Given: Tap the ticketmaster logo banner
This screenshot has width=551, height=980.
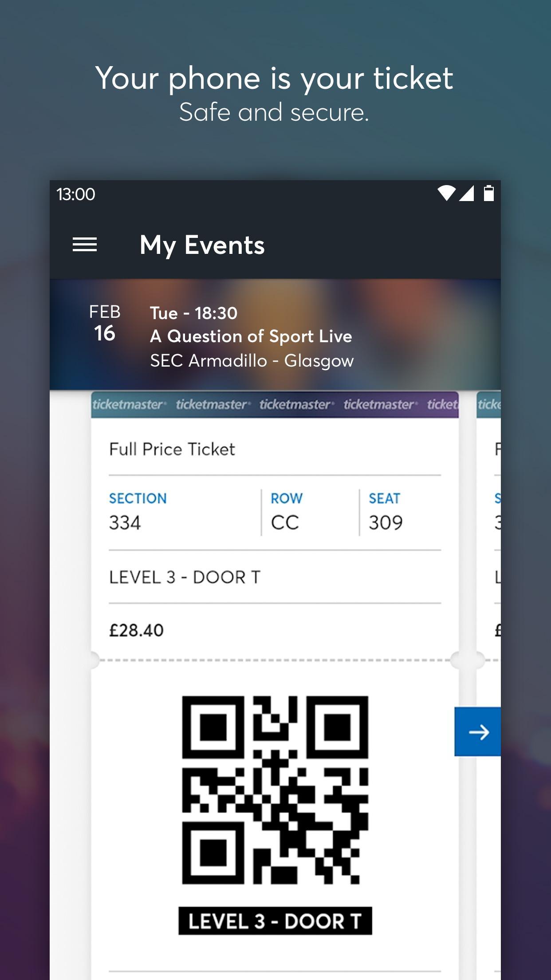Looking at the screenshot, I should 275,404.
